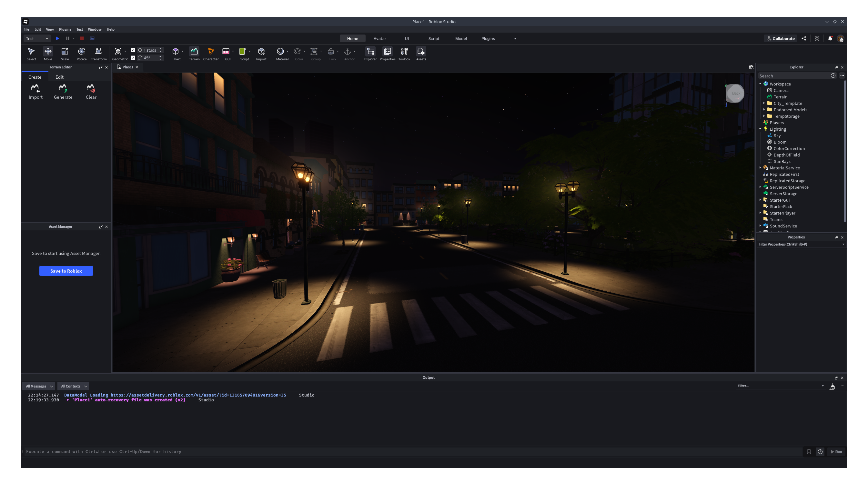Click the Import 3D toolbar icon

261,52
